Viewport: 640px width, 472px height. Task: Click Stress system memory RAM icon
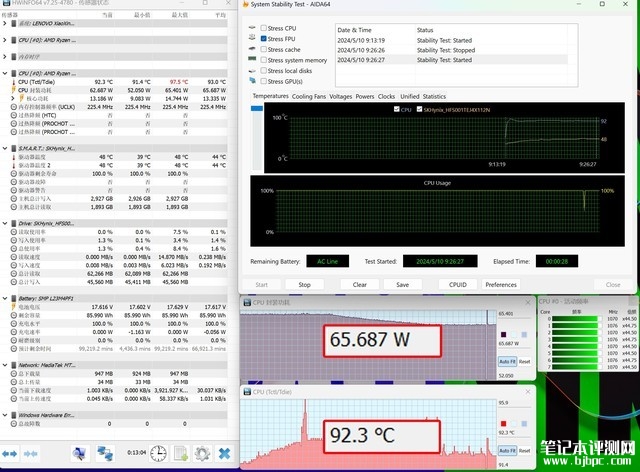tap(252, 59)
